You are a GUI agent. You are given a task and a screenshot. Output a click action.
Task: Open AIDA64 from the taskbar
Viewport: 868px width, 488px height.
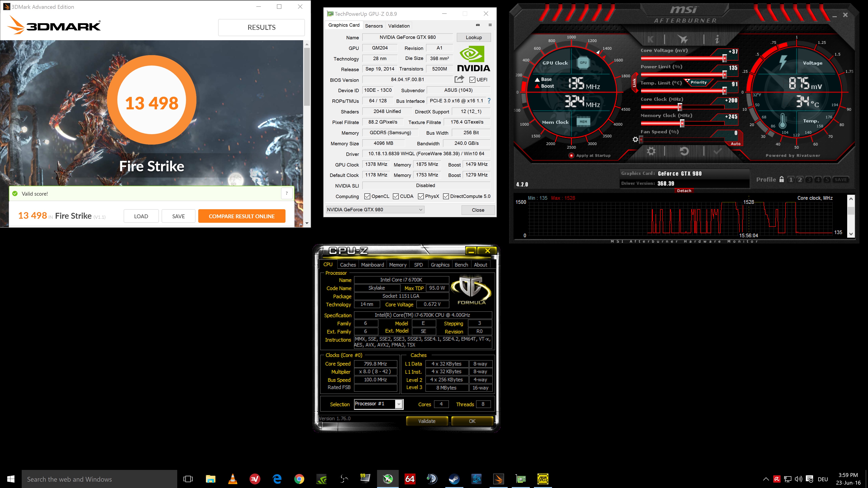(x=410, y=479)
